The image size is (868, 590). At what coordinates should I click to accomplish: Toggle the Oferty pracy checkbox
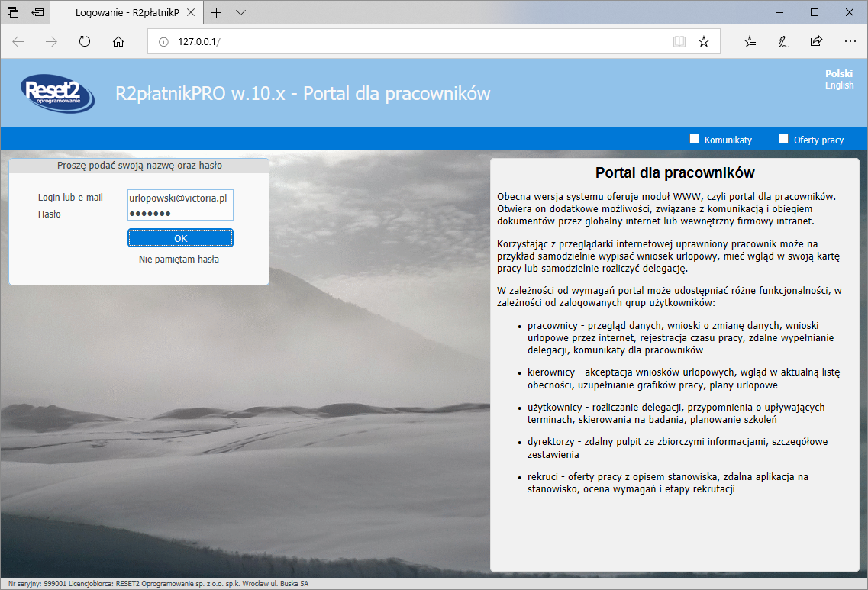click(783, 139)
